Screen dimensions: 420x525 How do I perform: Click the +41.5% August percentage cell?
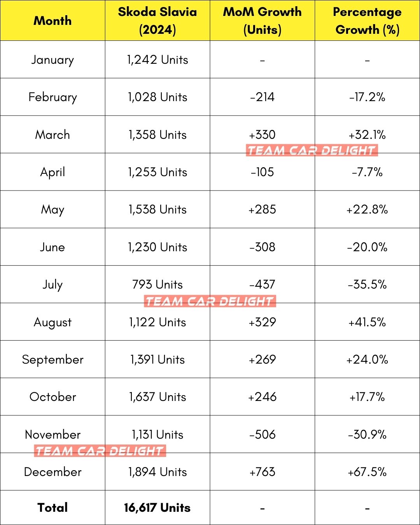[367, 322]
